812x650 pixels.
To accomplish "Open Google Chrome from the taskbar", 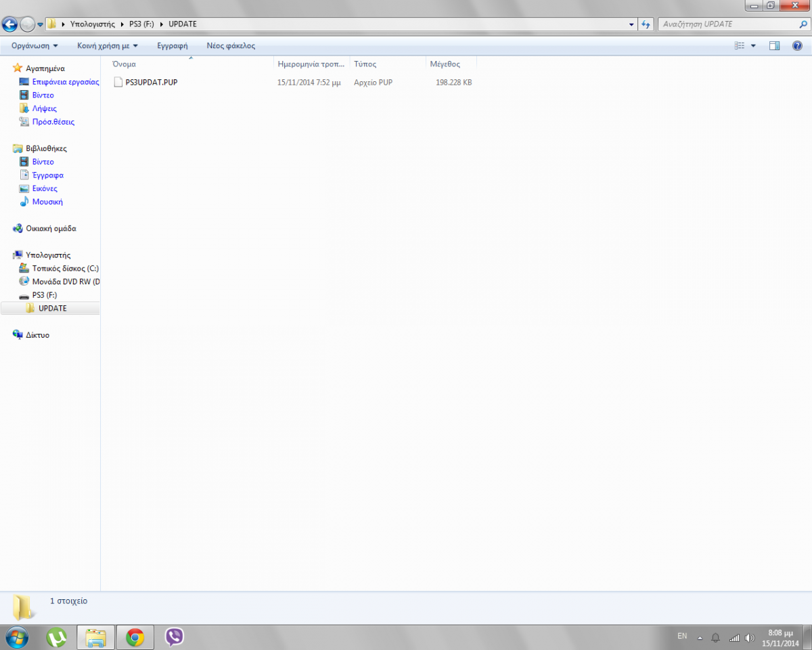I will (x=135, y=637).
